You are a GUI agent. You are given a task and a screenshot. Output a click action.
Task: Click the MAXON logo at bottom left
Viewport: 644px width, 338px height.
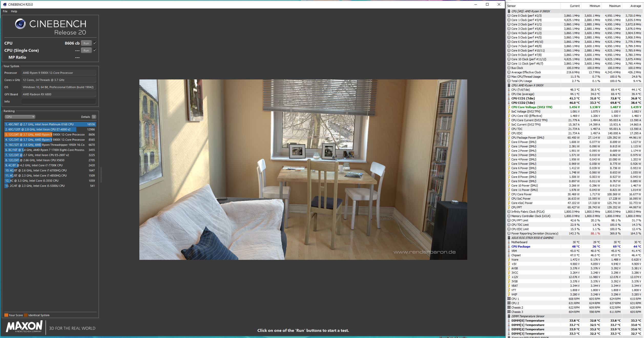click(24, 327)
